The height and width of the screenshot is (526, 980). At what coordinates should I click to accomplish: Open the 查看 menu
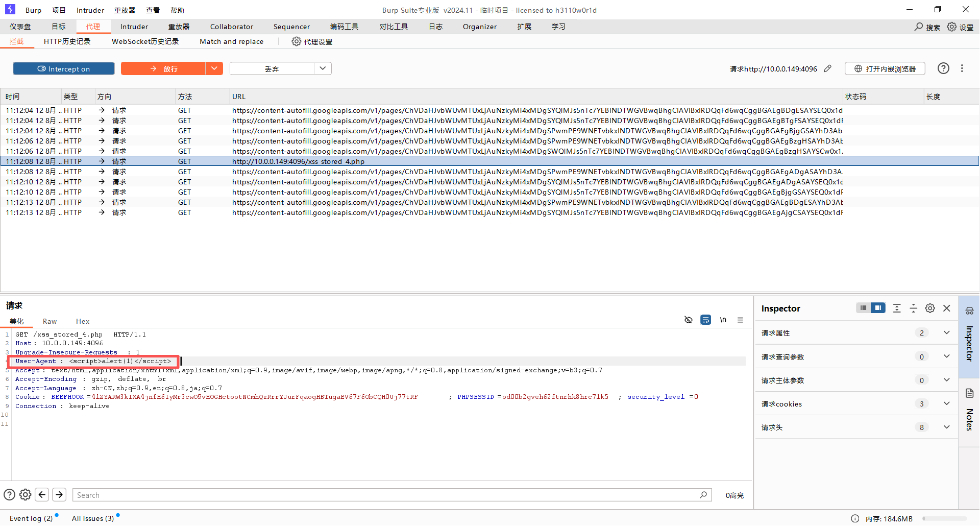(x=153, y=10)
